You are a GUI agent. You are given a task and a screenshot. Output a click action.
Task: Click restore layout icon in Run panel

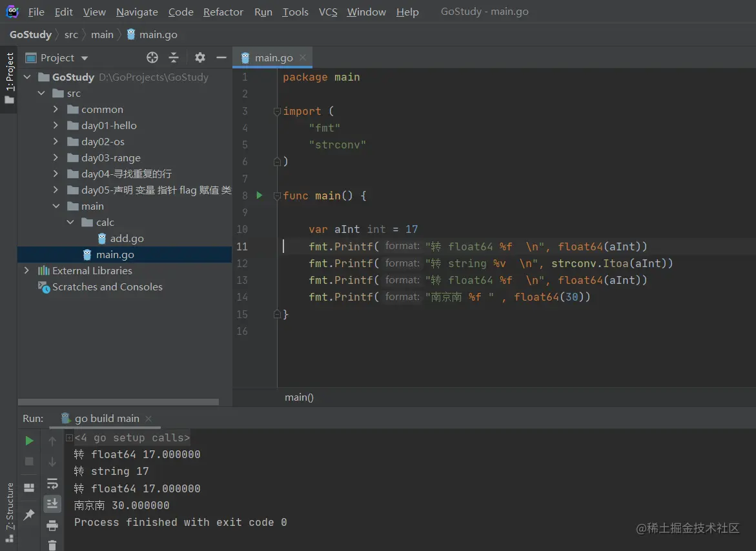pyautogui.click(x=29, y=487)
